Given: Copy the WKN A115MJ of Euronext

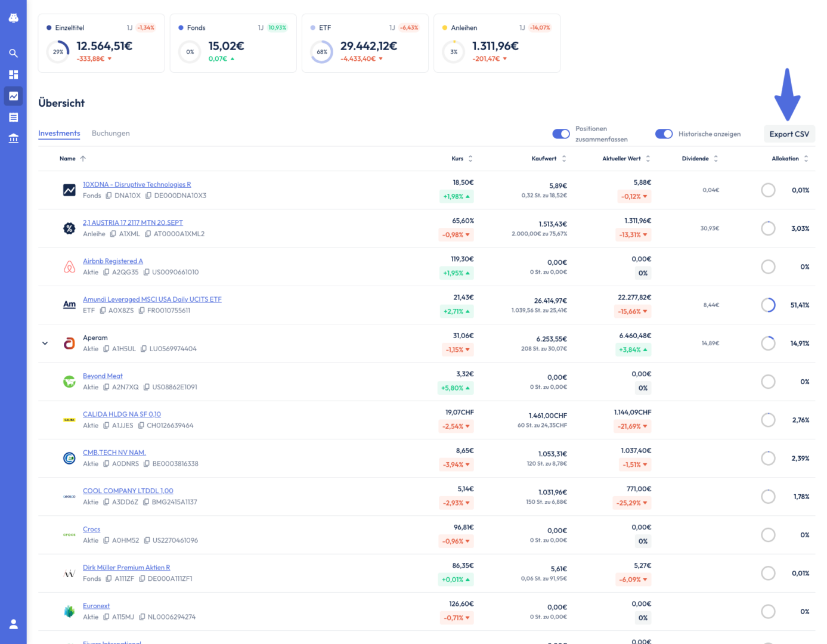Looking at the screenshot, I should [x=106, y=617].
